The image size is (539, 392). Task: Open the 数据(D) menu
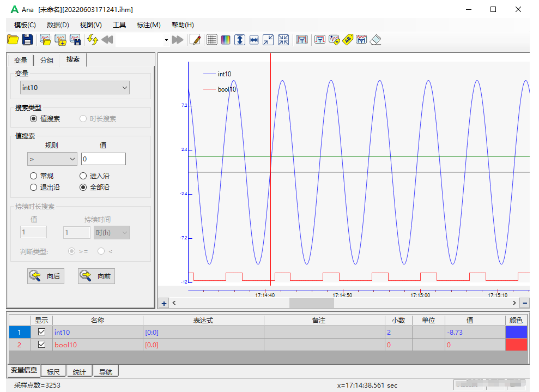coord(58,25)
